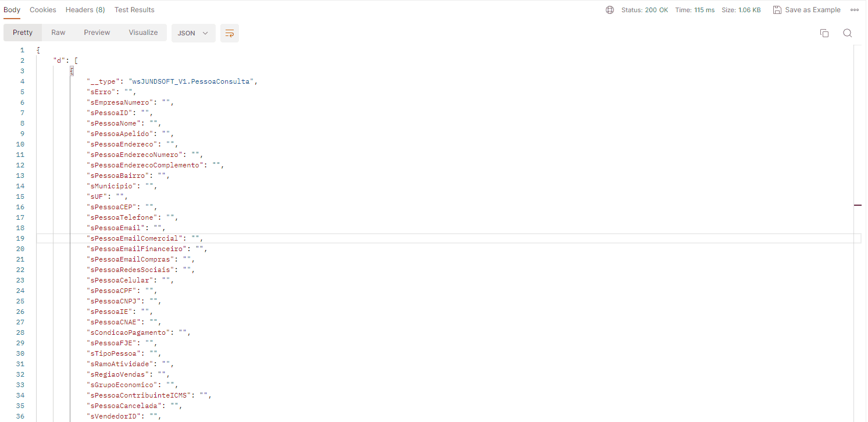This screenshot has height=422, width=868.
Task: Click line number 19 in gutter
Action: pyautogui.click(x=20, y=238)
